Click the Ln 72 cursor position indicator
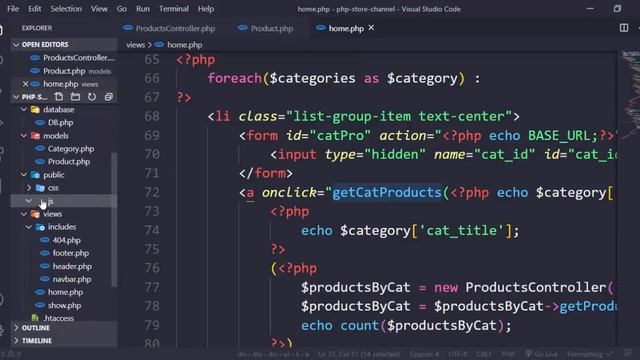The image size is (640, 360). tap(359, 354)
